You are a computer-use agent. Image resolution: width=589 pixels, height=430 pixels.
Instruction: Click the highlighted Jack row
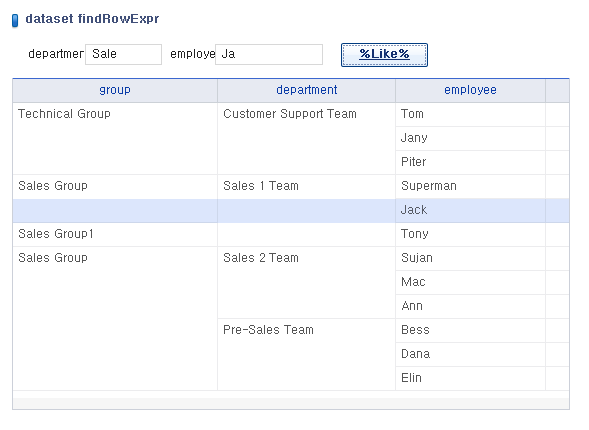[x=291, y=210]
